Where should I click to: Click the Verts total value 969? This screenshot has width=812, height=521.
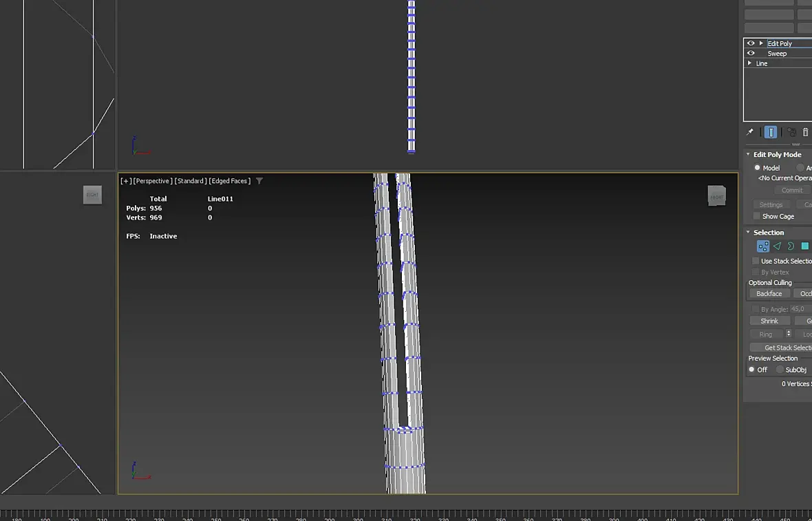156,217
